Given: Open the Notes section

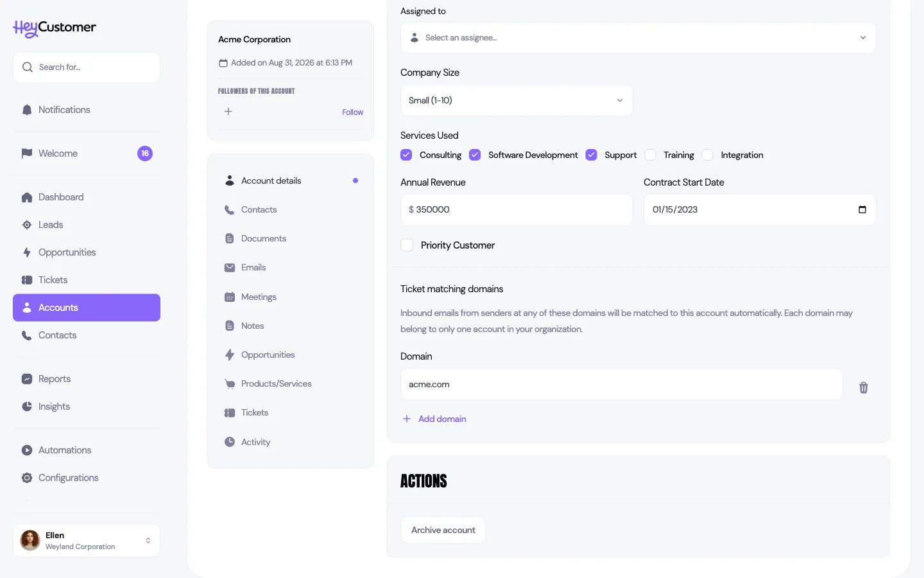Looking at the screenshot, I should (291, 326).
